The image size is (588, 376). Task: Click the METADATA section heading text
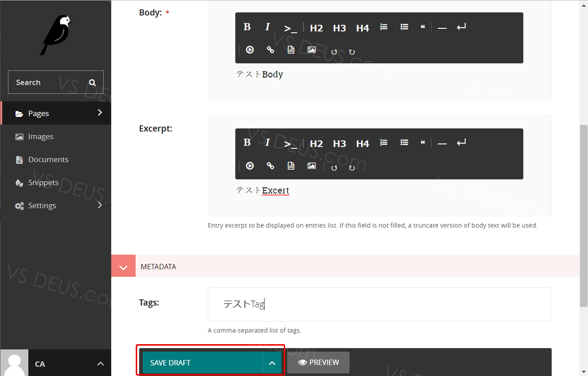158,267
